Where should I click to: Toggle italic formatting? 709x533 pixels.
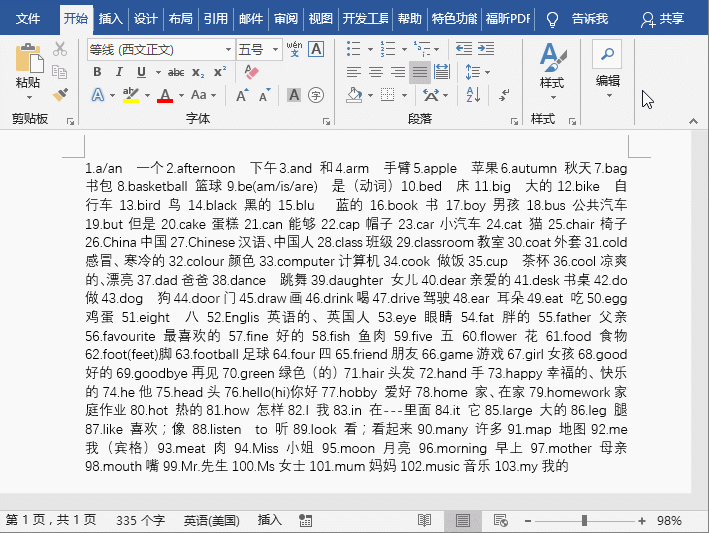(x=119, y=72)
